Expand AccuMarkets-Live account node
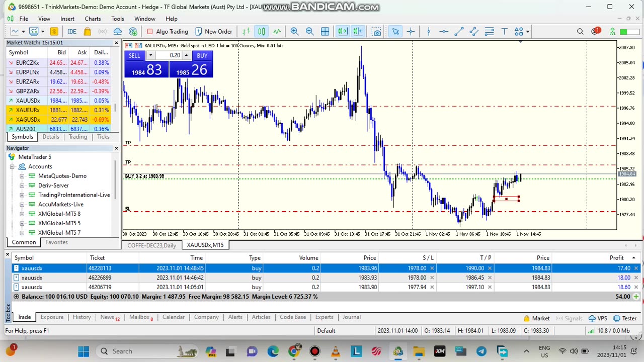 22,204
